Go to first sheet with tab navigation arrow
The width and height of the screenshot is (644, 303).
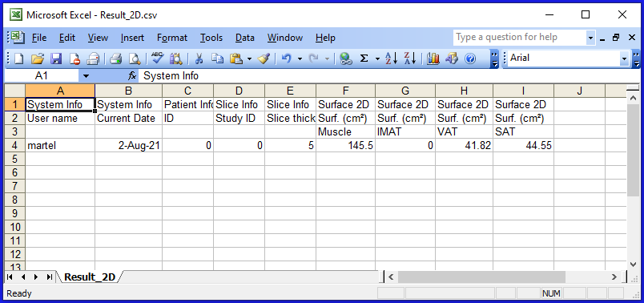pyautogui.click(x=10, y=277)
